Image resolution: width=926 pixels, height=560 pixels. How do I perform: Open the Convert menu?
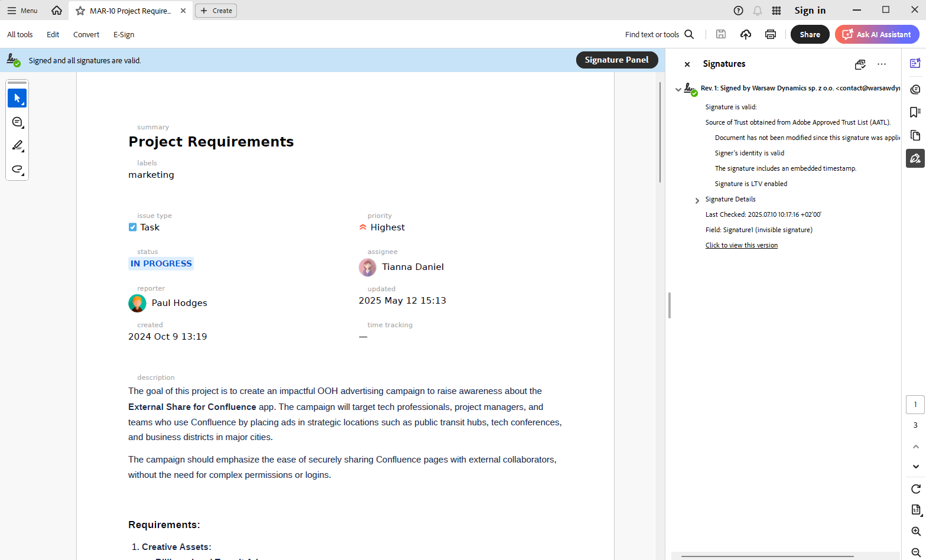point(86,34)
